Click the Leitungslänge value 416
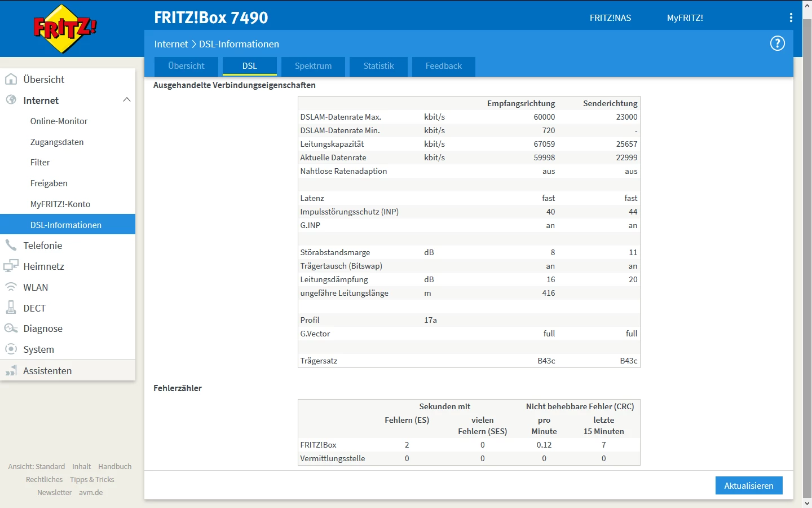This screenshot has width=812, height=508. point(549,293)
